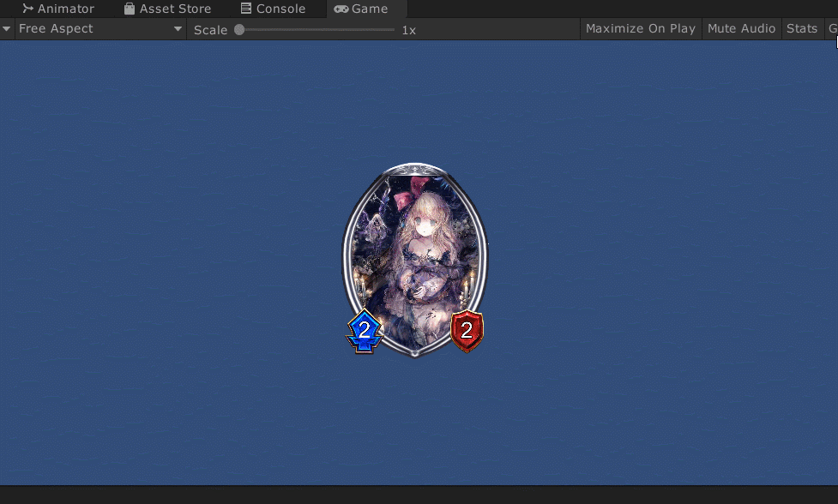Switch to the Console tab
Viewport: 838px width, 504px height.
273,9
